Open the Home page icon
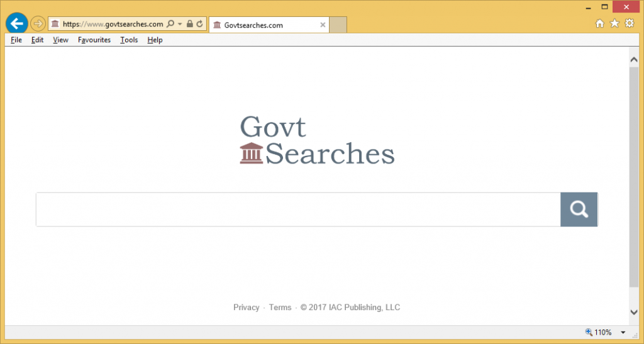Screen dimensions: 644x344 click(599, 23)
